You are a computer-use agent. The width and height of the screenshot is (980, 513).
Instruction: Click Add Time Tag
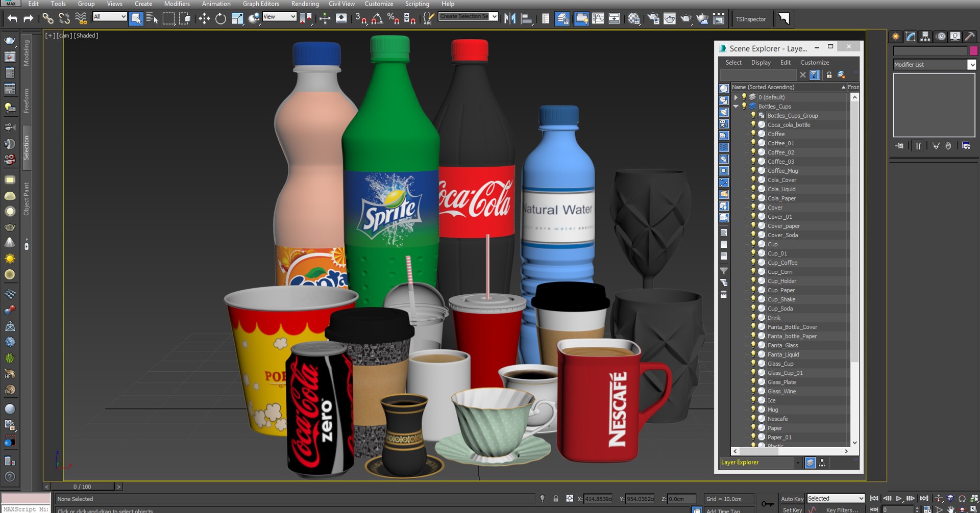tap(723, 510)
